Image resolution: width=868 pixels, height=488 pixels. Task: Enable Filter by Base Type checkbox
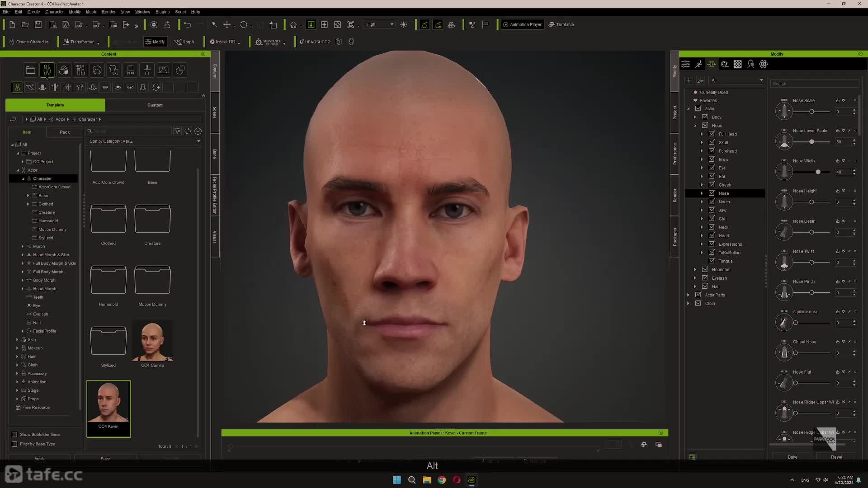(14, 444)
